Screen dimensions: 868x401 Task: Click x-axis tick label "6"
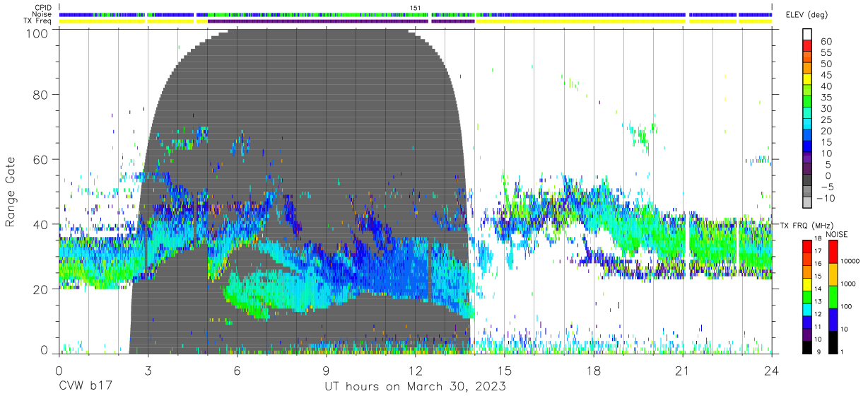coord(237,371)
